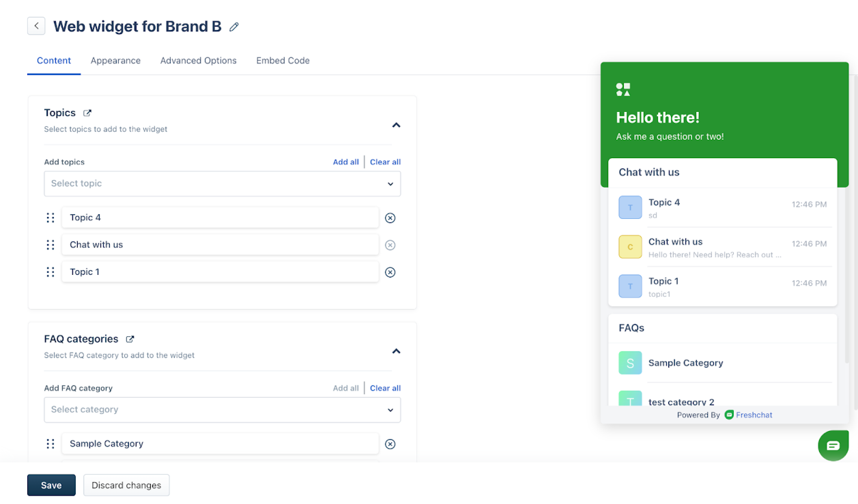Click the Save button
Screen dimensions: 858x504
click(51, 485)
